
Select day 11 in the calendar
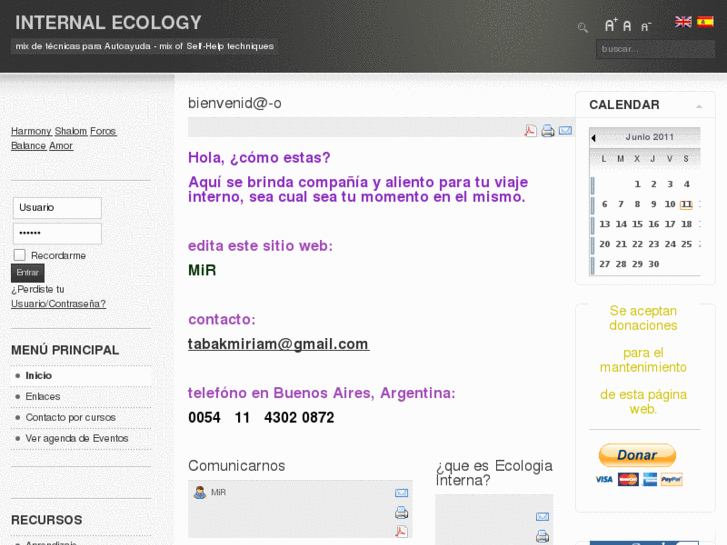686,204
